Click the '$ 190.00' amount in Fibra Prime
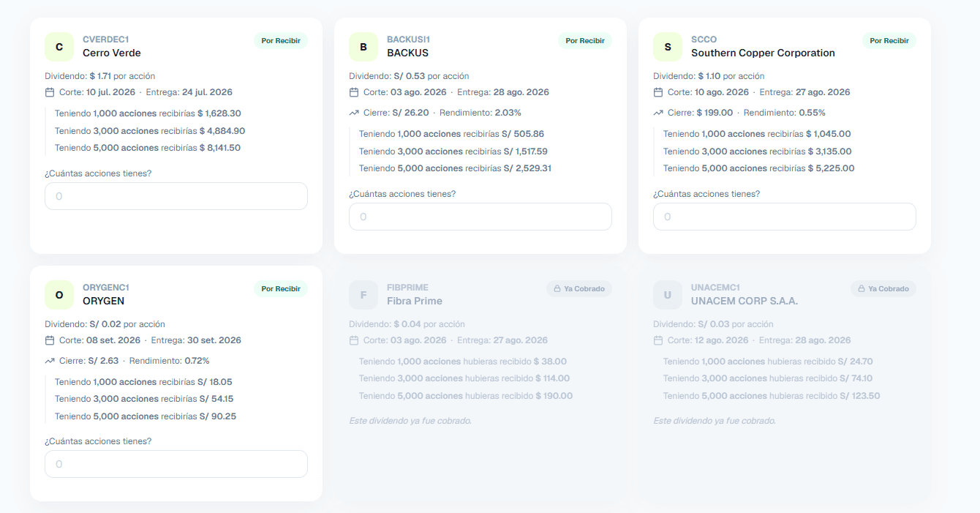 point(554,396)
